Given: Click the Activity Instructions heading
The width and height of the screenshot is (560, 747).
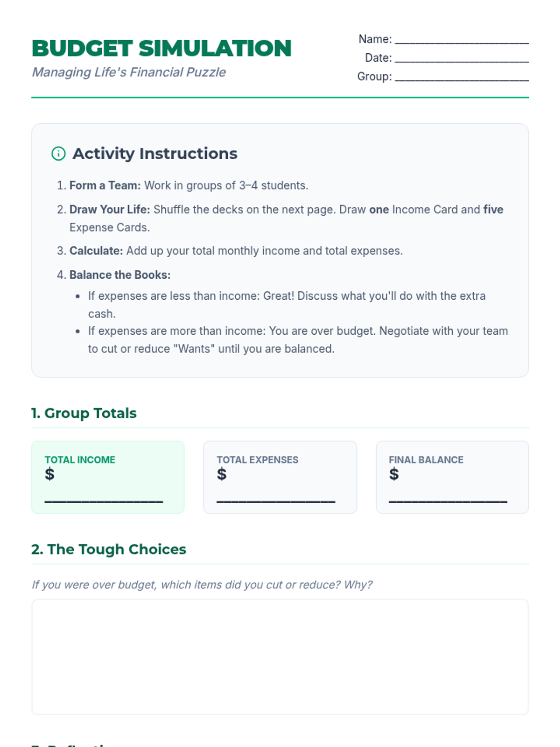Looking at the screenshot, I should click(x=154, y=154).
